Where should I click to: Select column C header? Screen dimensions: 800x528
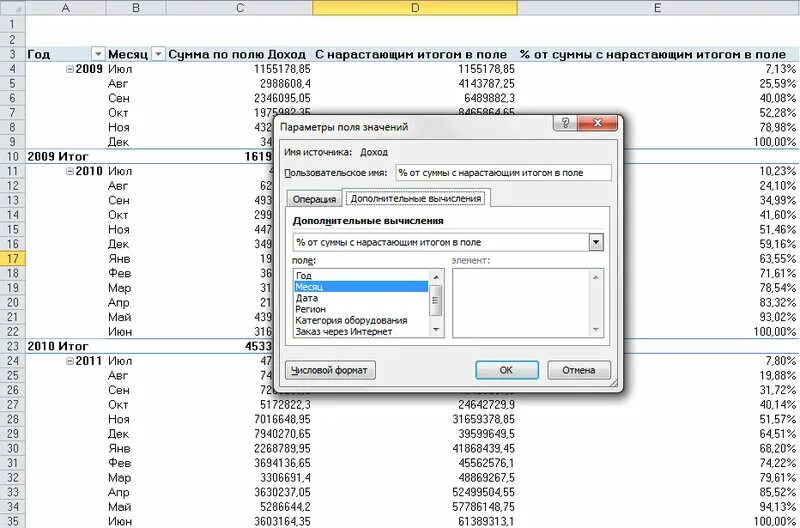pyautogui.click(x=239, y=8)
